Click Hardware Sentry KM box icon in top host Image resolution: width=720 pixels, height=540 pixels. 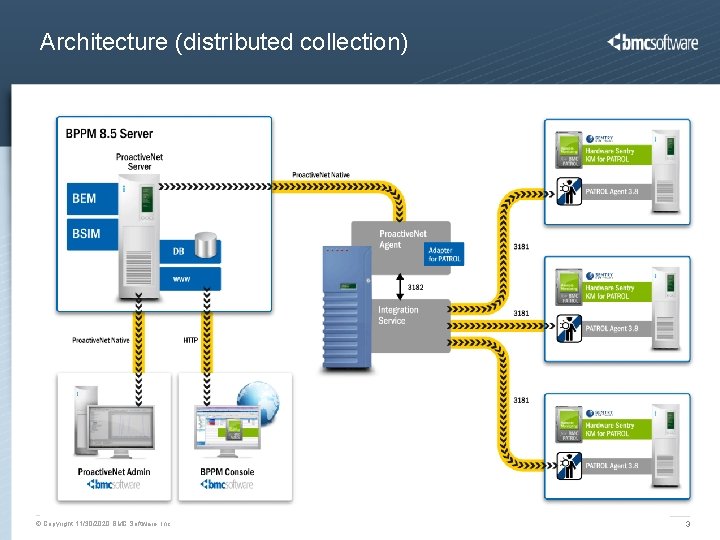(x=568, y=150)
